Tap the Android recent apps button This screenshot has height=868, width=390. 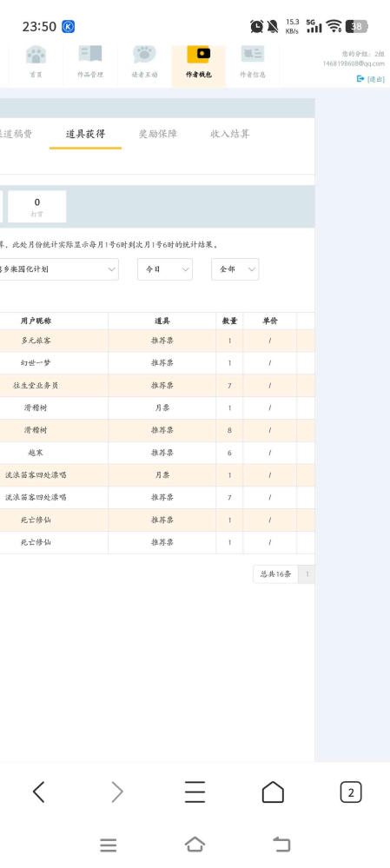(109, 845)
